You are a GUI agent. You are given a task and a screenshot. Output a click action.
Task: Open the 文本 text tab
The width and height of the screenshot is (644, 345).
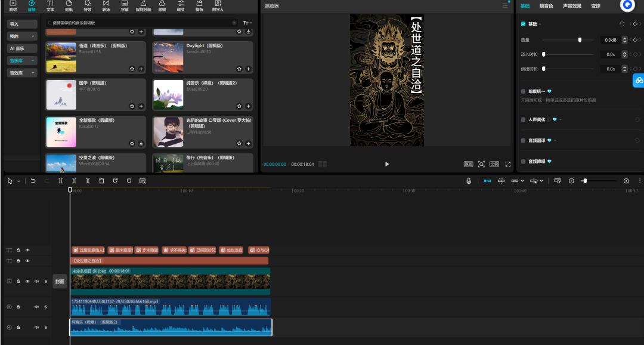50,6
